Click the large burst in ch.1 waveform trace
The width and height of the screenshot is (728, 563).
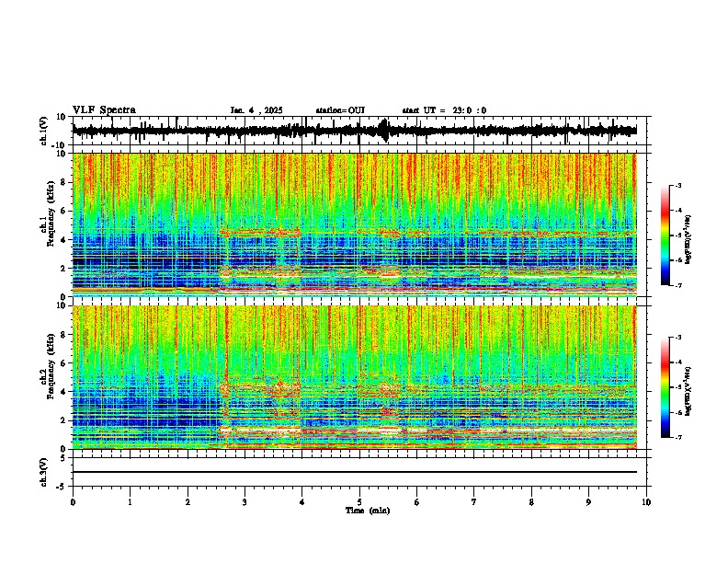click(383, 130)
